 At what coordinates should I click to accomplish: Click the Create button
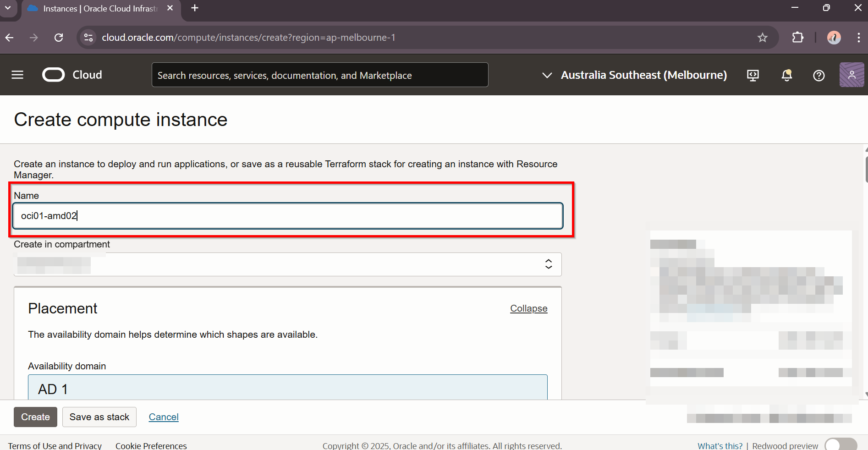tap(35, 417)
